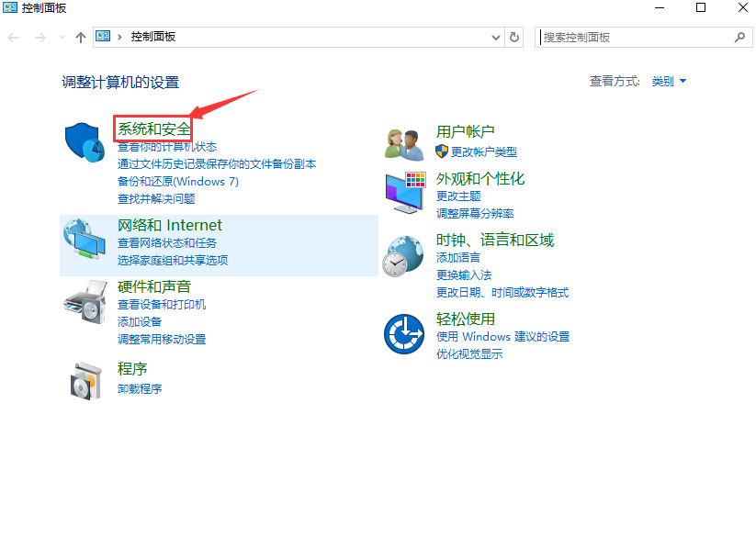Click the 更改主题 link
The height and width of the screenshot is (549, 756).
tap(458, 196)
